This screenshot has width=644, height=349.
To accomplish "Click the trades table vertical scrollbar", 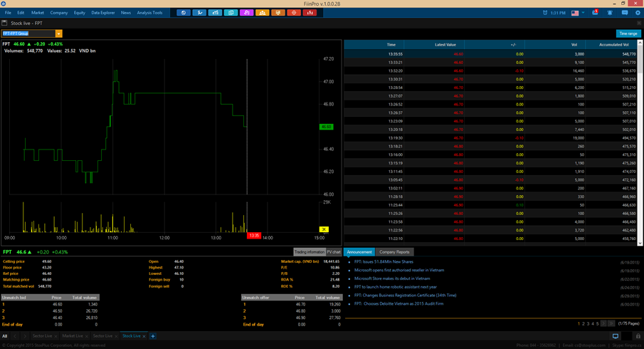I will coord(640,143).
